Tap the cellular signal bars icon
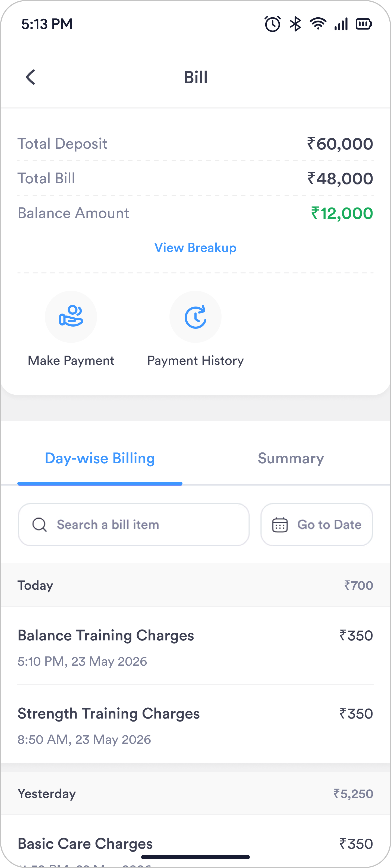 [x=341, y=24]
